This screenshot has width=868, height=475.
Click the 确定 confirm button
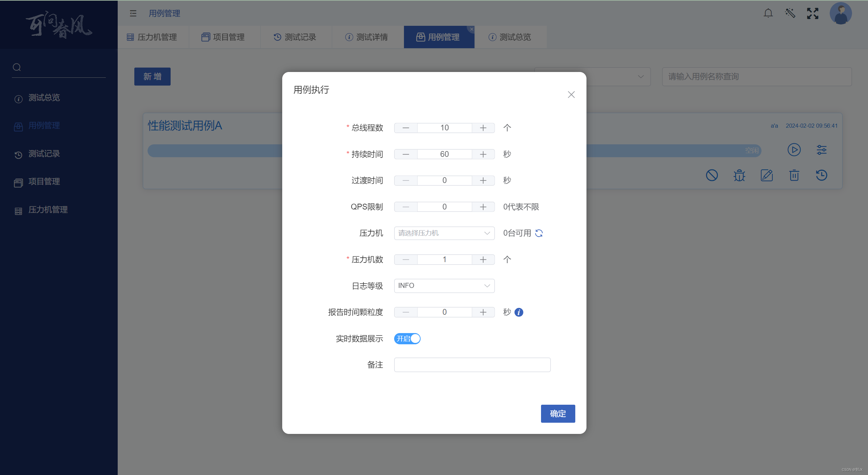(x=558, y=414)
